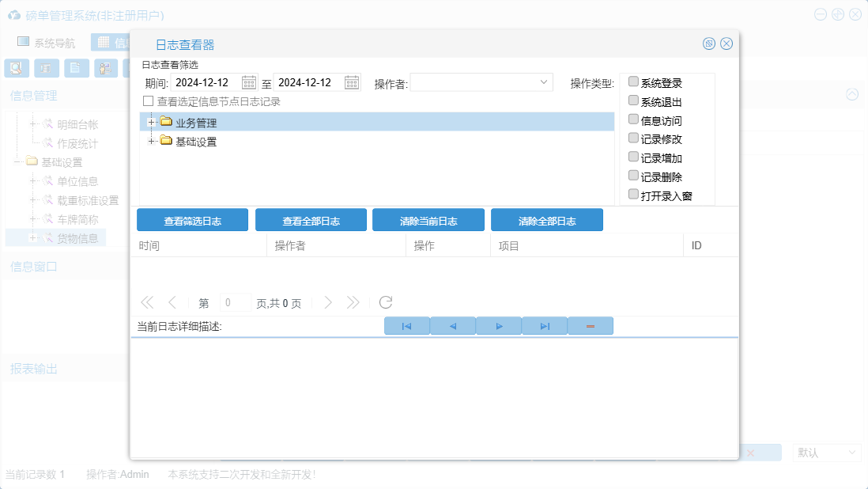Screen dimensions: 868x489
Task: Click the 查看筛选日志 button
Action: click(x=192, y=221)
